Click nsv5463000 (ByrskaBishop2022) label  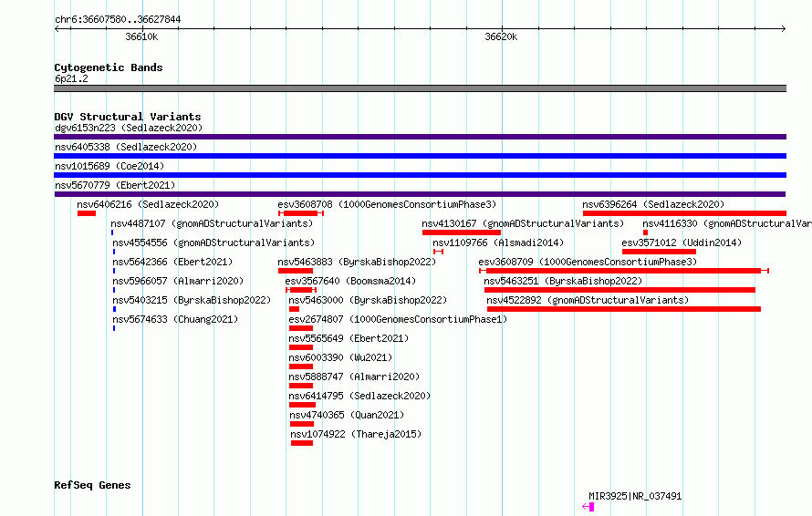coord(368,300)
